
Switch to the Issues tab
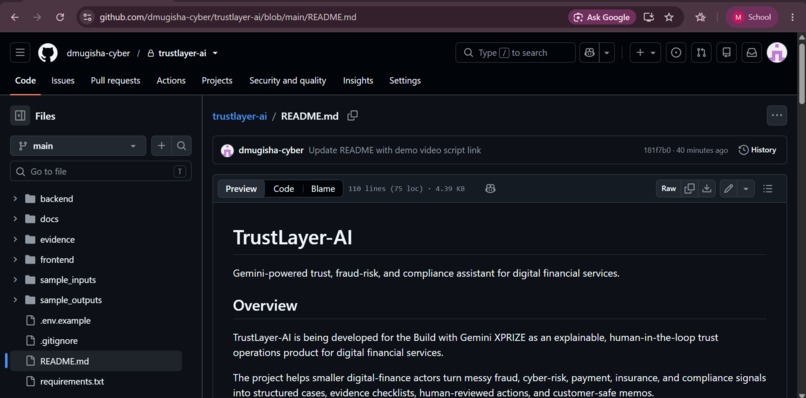[x=63, y=81]
